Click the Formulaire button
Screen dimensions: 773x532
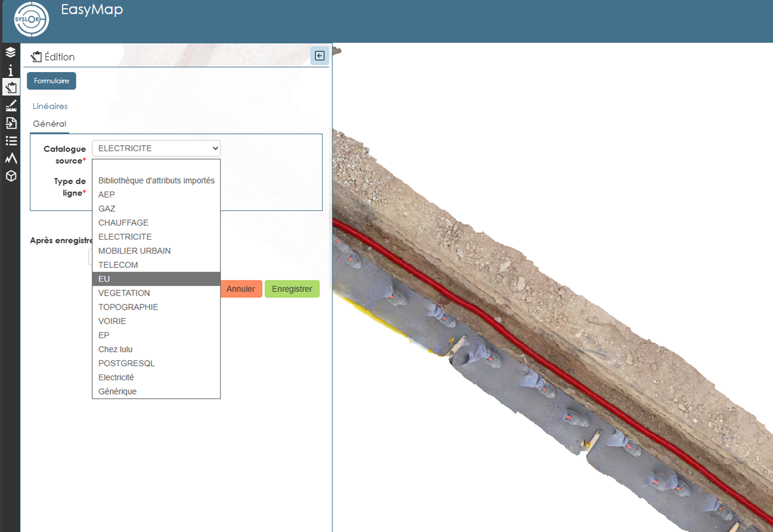(51, 81)
